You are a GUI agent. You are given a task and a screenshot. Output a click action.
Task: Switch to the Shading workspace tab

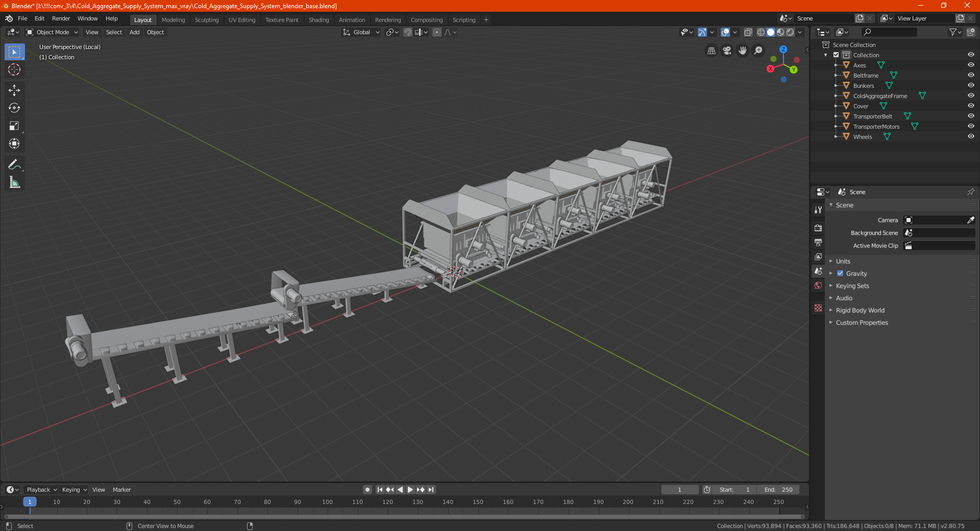tap(318, 20)
